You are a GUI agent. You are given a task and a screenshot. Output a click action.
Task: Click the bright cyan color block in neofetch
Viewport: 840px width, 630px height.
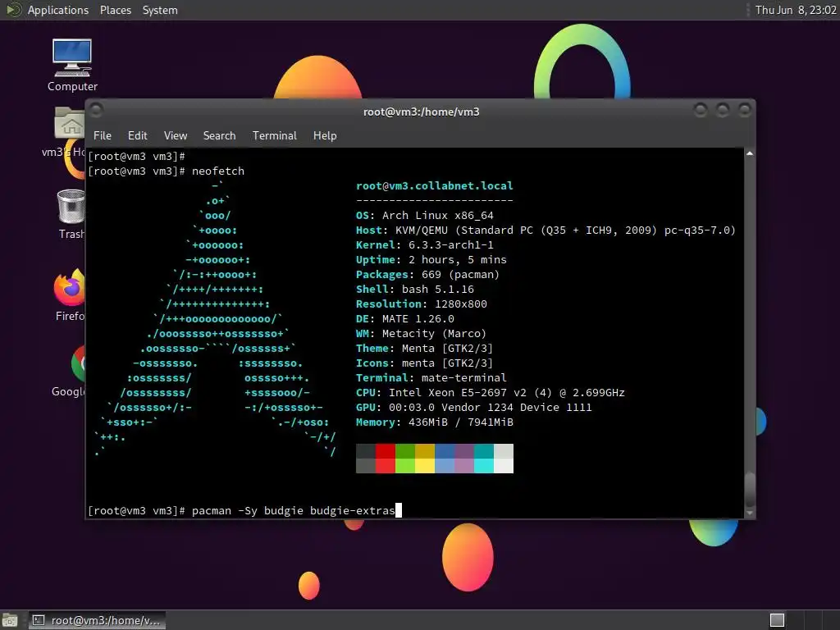point(484,466)
